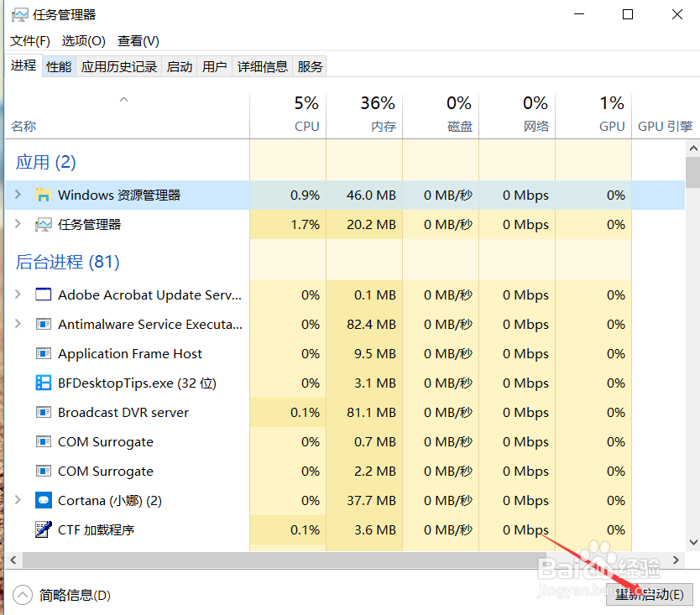
Task: Click the Cortana (小娜) process icon
Action: (x=44, y=500)
